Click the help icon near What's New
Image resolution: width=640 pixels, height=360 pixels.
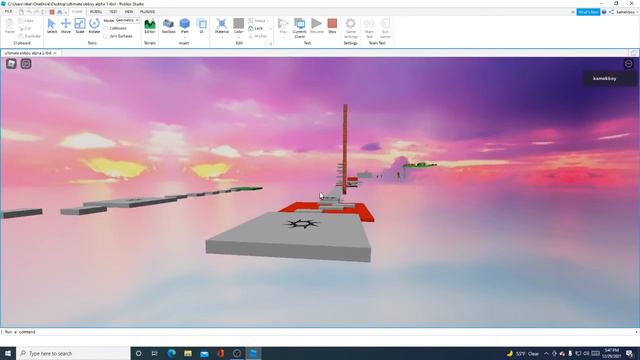coord(604,12)
